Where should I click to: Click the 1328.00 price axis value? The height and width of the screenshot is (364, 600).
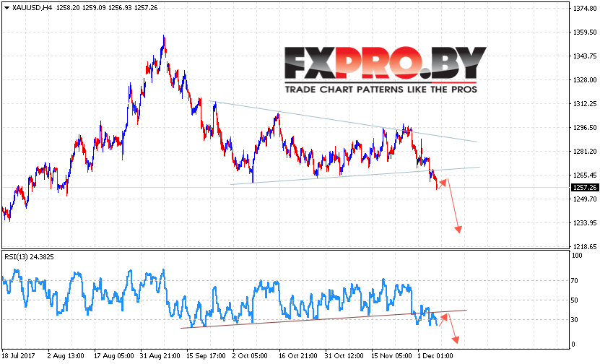(585, 79)
